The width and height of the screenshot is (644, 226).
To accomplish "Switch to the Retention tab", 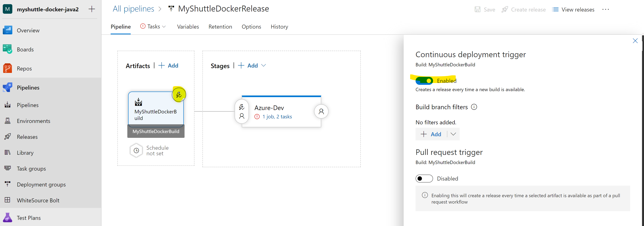I will [x=220, y=27].
